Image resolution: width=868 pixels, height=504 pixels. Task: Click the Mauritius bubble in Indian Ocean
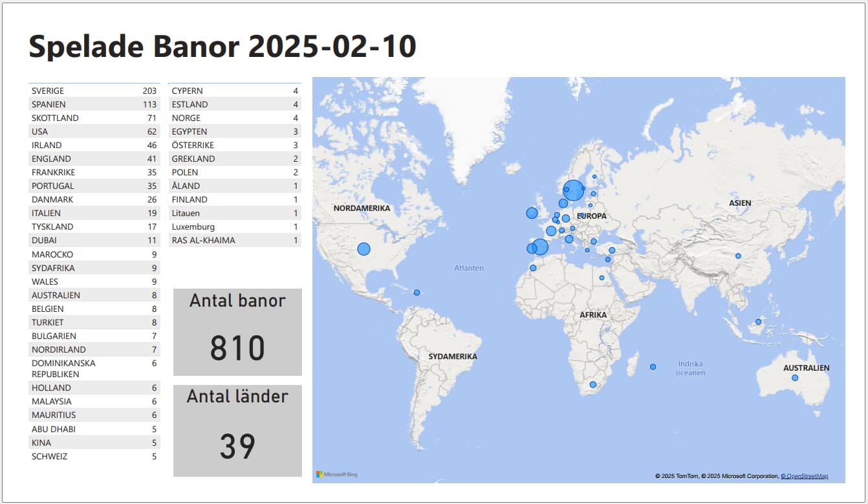pyautogui.click(x=653, y=367)
